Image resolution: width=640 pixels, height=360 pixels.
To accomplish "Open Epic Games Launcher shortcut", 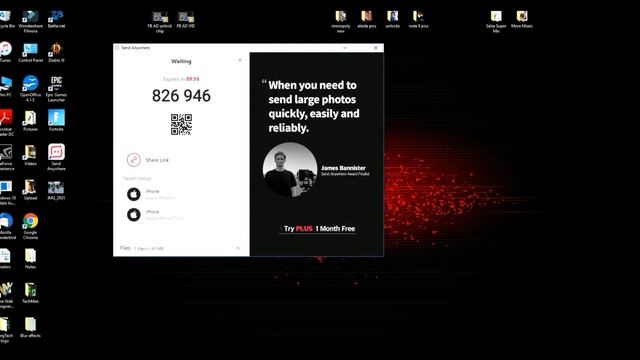I will pyautogui.click(x=56, y=89).
